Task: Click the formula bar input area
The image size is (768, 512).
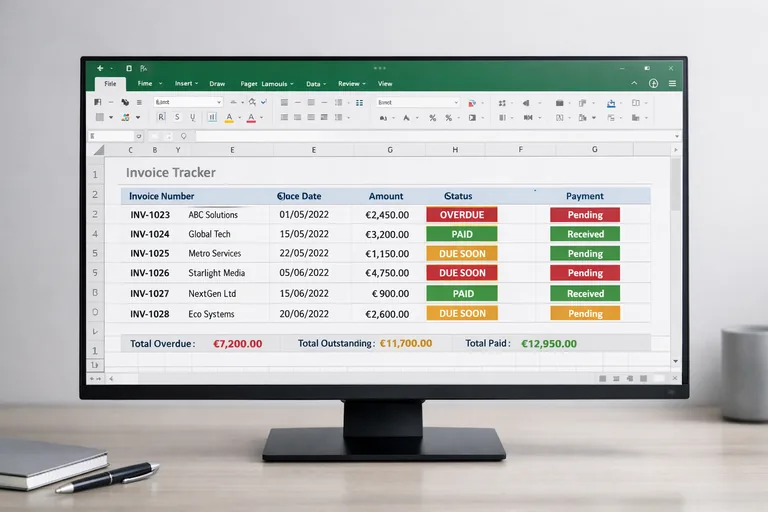Action: pyautogui.click(x=435, y=136)
